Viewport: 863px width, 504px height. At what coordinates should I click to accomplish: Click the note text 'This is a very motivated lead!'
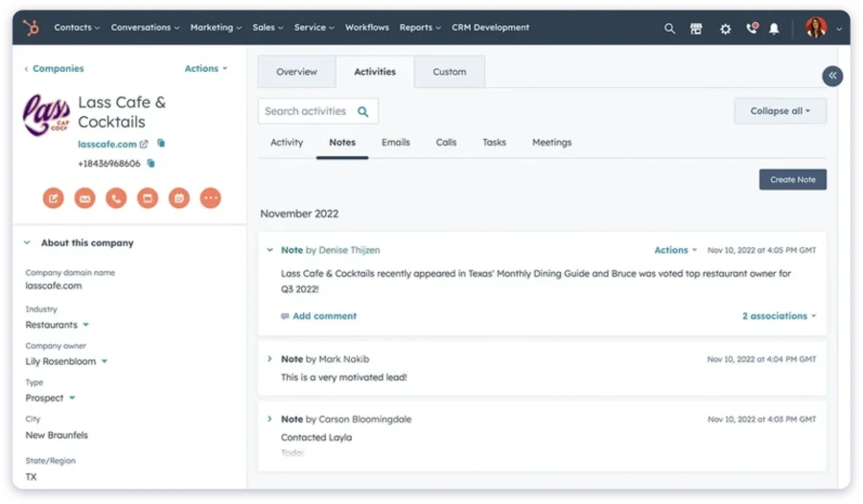coord(344,378)
